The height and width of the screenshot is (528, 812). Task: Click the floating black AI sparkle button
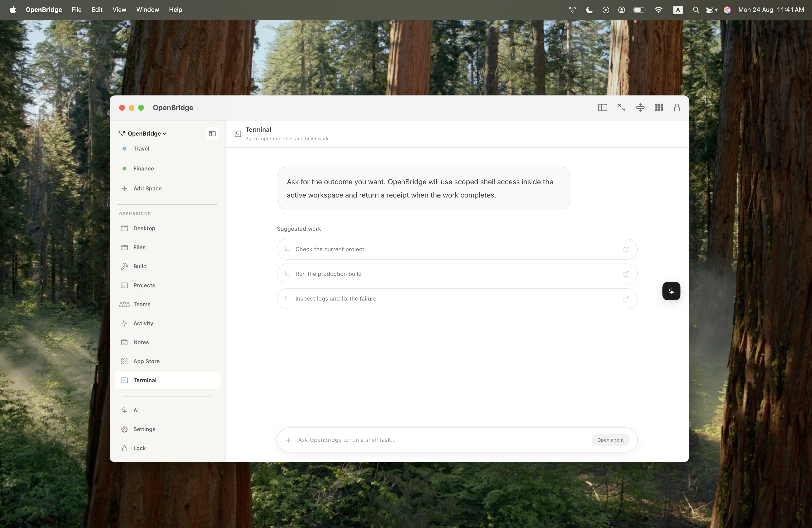(x=671, y=291)
